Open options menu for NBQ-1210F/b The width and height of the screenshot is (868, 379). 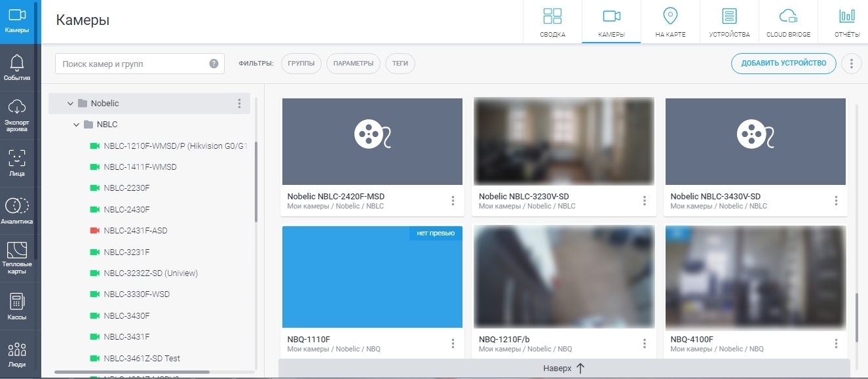click(645, 344)
